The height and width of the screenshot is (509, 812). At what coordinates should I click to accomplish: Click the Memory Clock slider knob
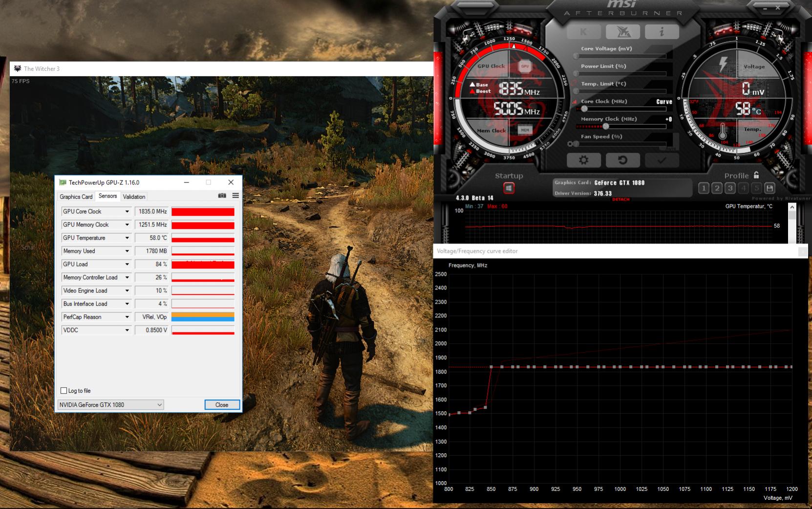point(606,127)
